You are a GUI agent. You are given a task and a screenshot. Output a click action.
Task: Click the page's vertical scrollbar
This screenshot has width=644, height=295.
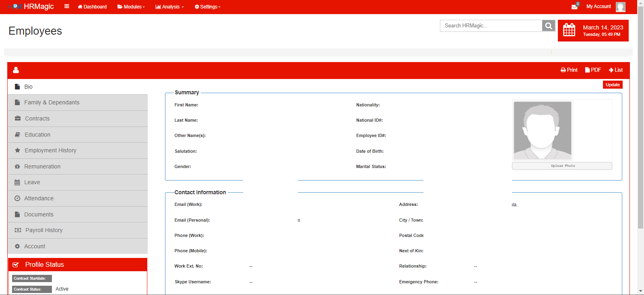(x=640, y=121)
